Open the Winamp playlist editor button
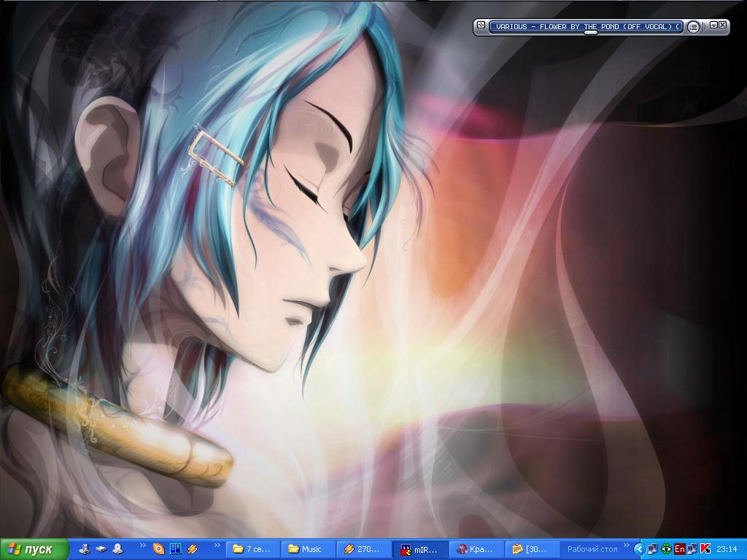Image resolution: width=747 pixels, height=560 pixels. click(694, 27)
